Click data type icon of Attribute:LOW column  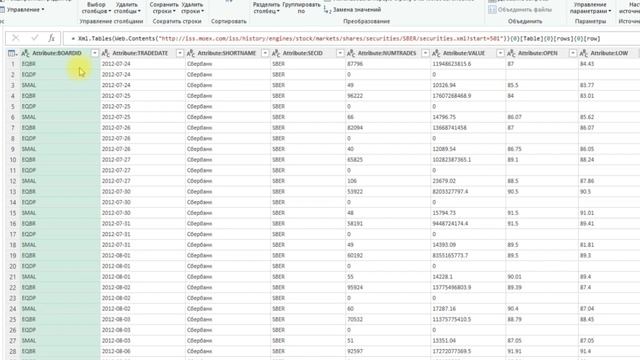click(x=584, y=53)
